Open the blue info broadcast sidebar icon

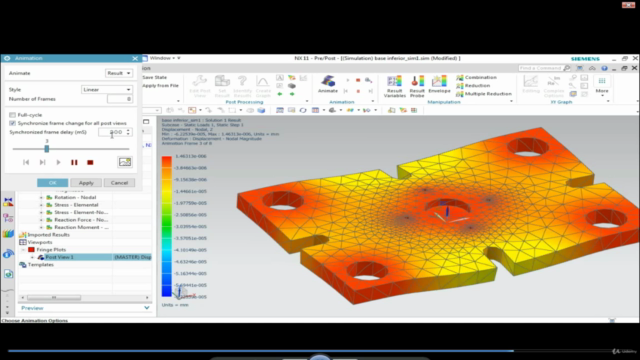click(x=8, y=254)
